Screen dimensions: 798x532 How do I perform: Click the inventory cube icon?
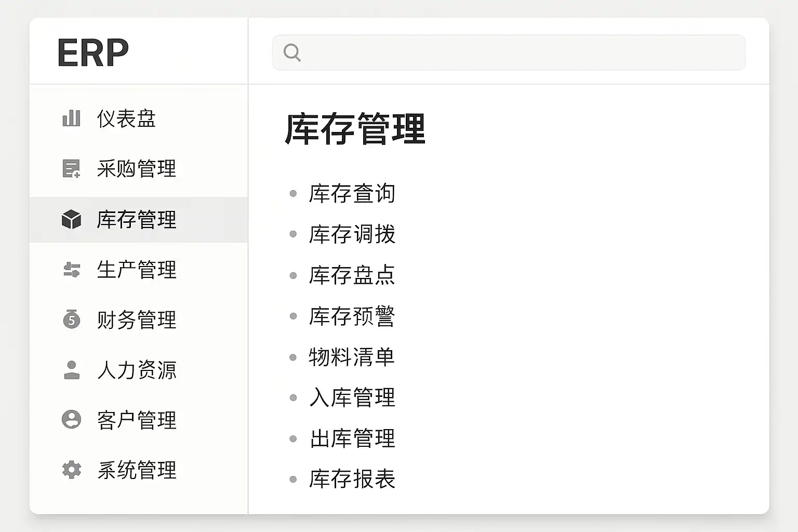point(71,219)
